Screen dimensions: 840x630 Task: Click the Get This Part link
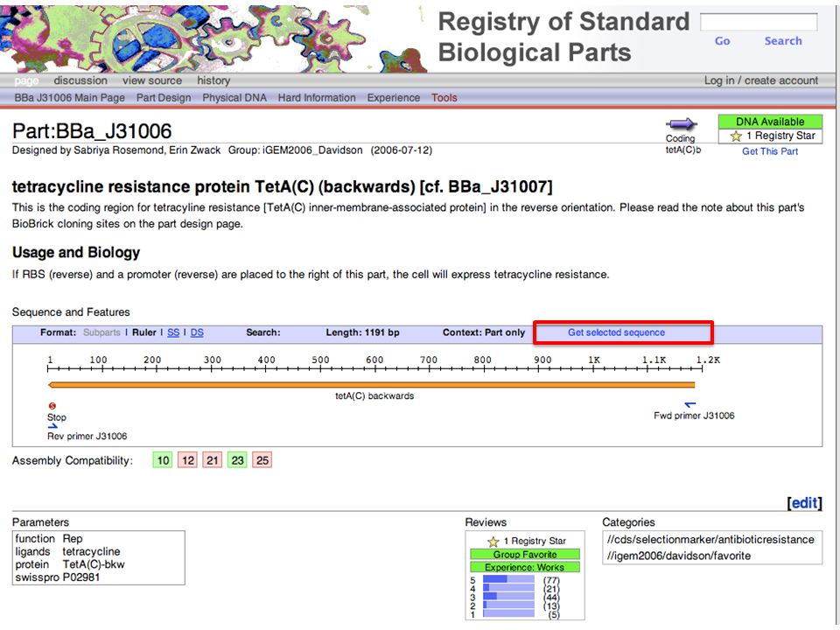770,151
